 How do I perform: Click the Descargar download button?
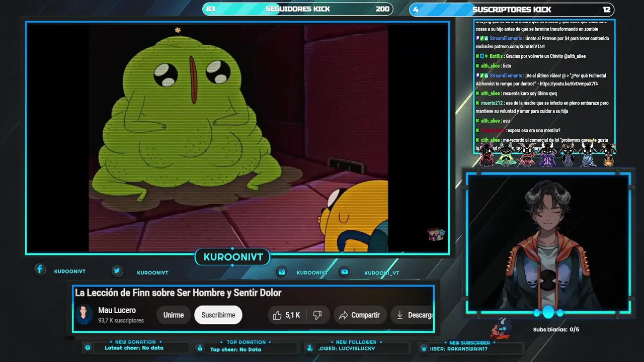tap(412, 315)
